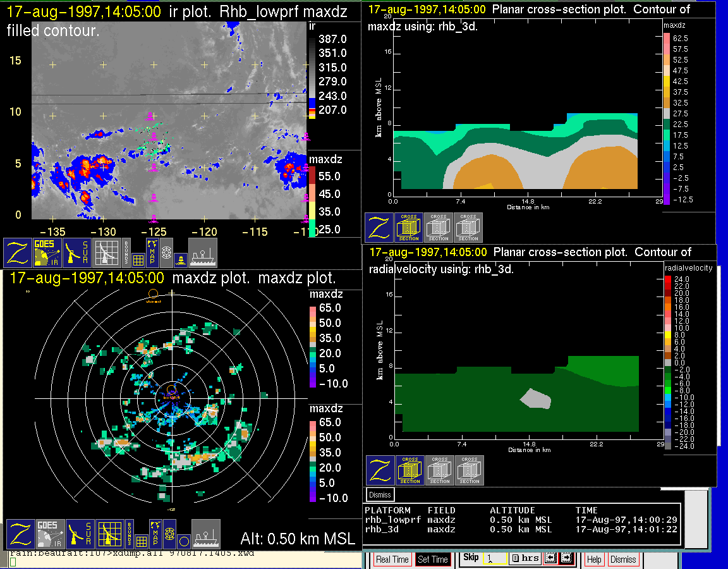This screenshot has height=569, width=728.
Task: Click the Dismiss button in time controller
Action: click(622, 560)
